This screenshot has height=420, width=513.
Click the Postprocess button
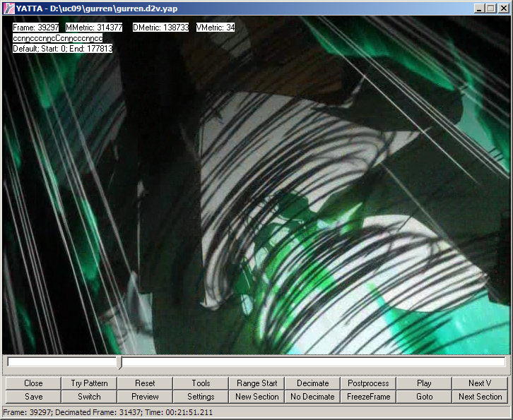(368, 383)
